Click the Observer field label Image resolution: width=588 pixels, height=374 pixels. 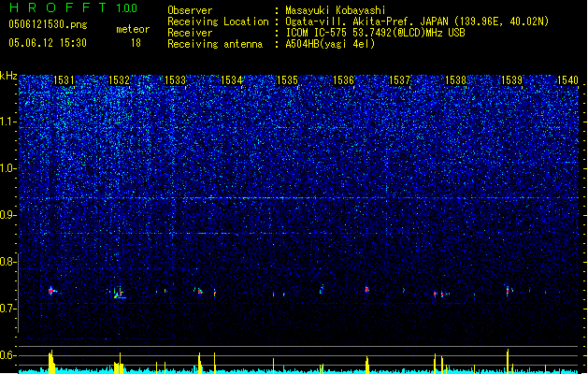coord(190,10)
